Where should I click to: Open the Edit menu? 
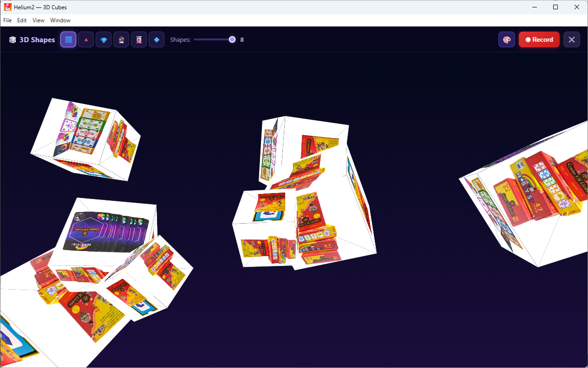pos(21,20)
